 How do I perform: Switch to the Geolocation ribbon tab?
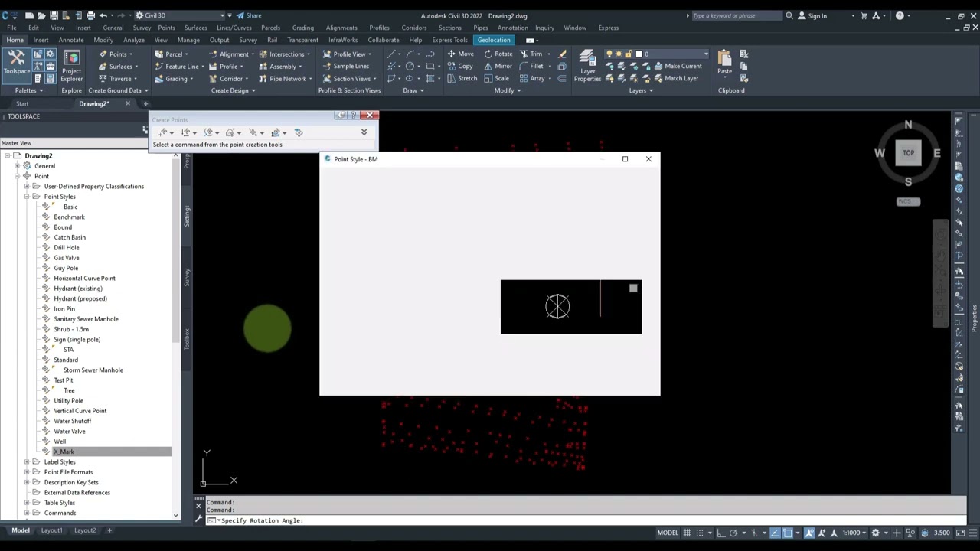(x=494, y=40)
